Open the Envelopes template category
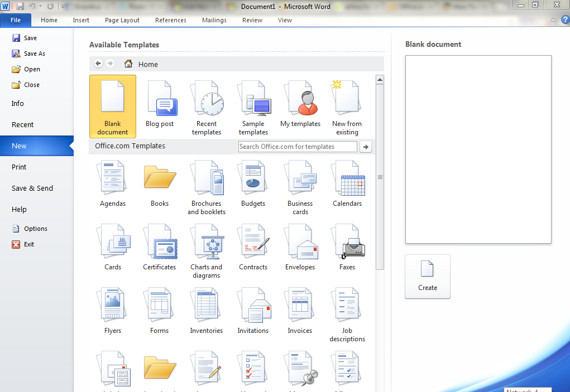This screenshot has width=570, height=392. click(300, 243)
